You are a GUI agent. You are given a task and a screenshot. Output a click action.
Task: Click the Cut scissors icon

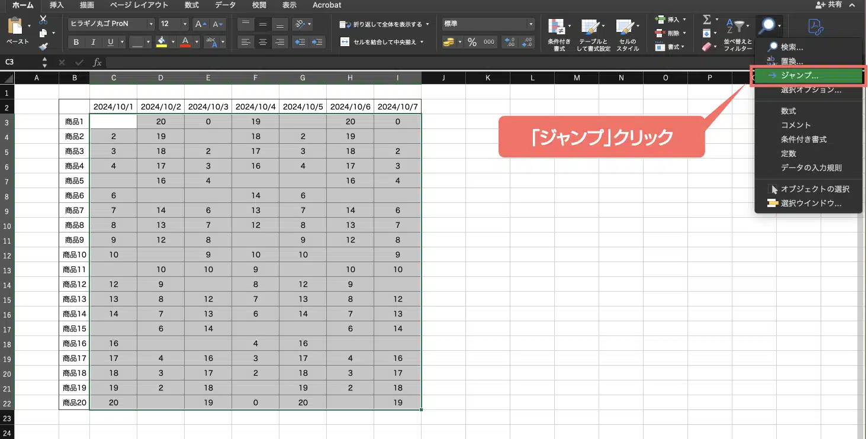pyautogui.click(x=43, y=20)
